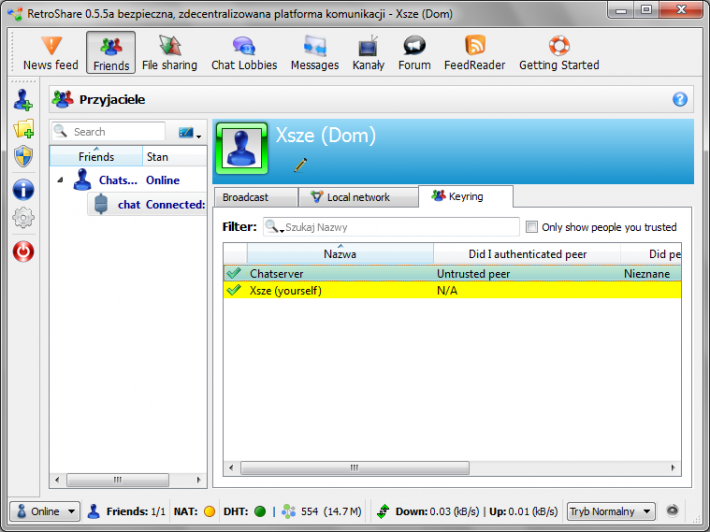Click the red power quit icon
The image size is (710, 532).
pyautogui.click(x=23, y=251)
